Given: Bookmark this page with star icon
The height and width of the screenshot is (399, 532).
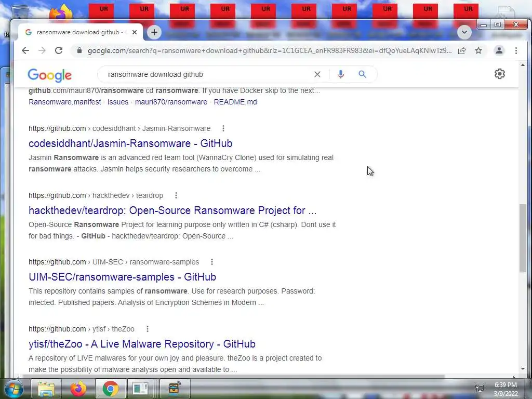Looking at the screenshot, I should (478, 50).
